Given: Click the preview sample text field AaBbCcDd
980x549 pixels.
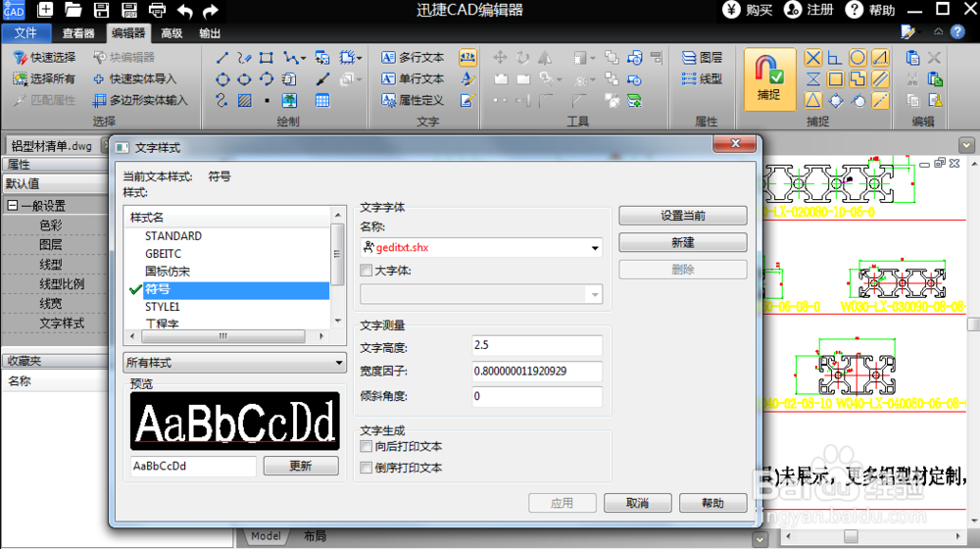Looking at the screenshot, I should point(193,466).
